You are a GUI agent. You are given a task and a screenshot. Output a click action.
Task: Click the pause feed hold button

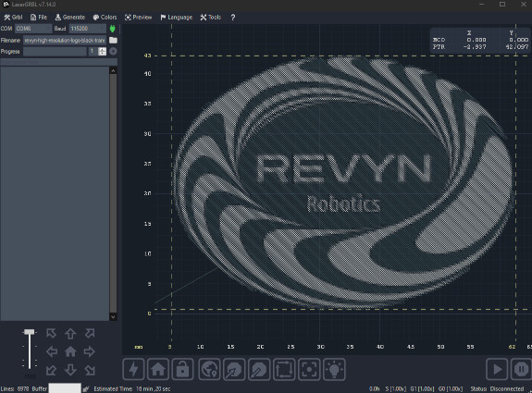point(522,369)
